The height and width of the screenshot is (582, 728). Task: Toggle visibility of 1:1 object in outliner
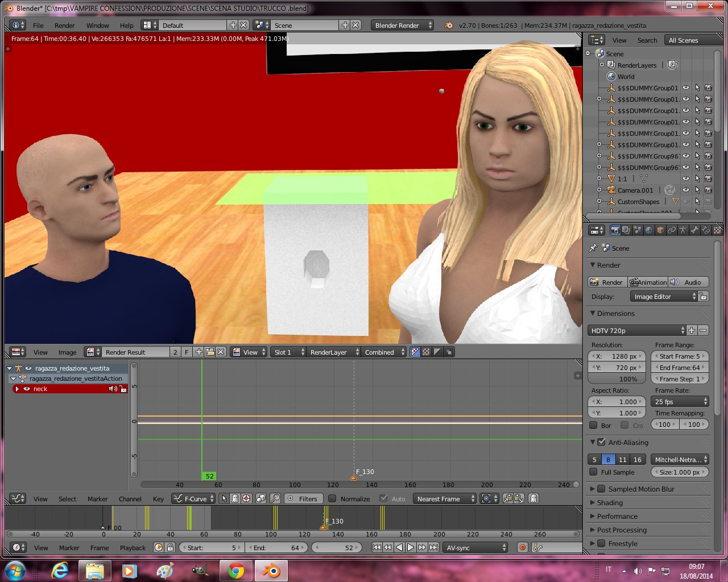click(686, 178)
